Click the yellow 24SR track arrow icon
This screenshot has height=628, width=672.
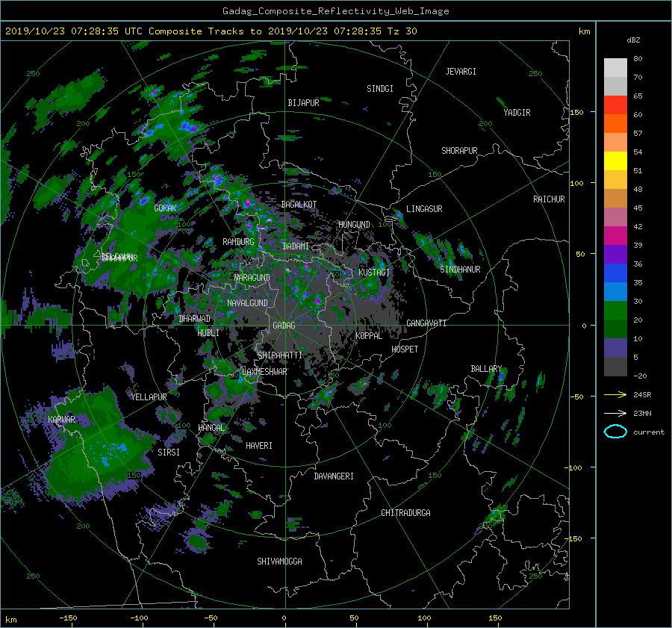point(615,394)
